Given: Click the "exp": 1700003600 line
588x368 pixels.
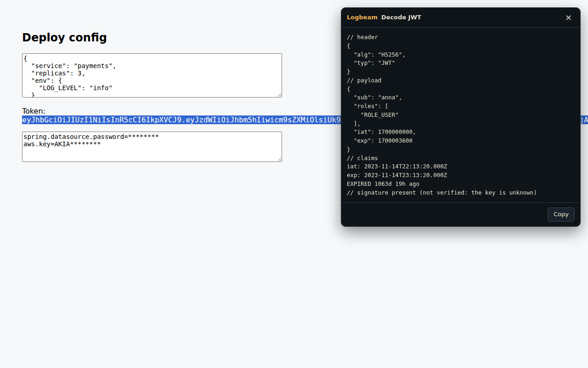Looking at the screenshot, I should coord(383,141).
